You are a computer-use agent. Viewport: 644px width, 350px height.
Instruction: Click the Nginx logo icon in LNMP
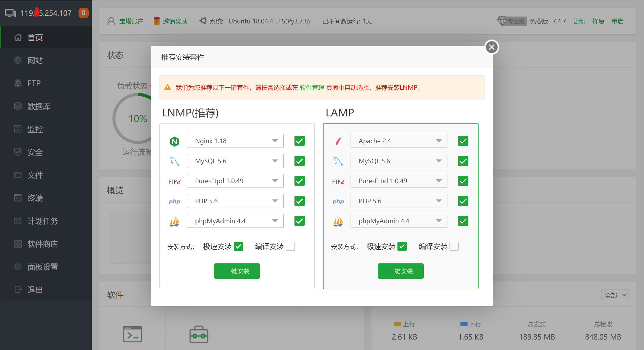[175, 141]
